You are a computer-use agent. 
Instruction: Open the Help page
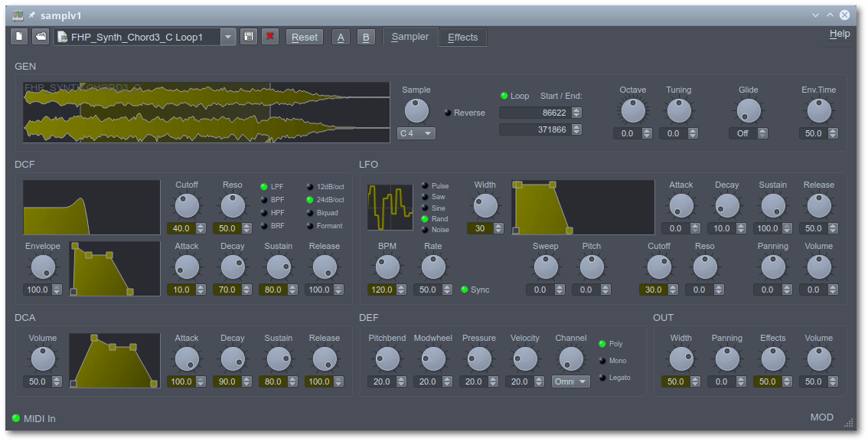coord(840,33)
